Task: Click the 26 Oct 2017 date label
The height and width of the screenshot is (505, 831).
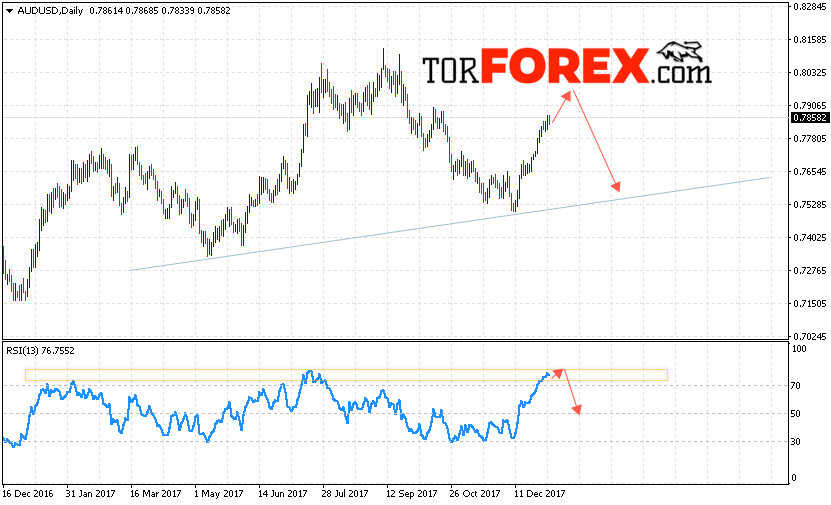Action: (x=475, y=494)
